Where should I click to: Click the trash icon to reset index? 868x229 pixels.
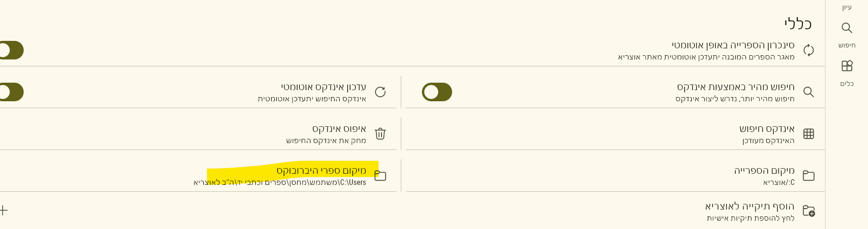[380, 134]
